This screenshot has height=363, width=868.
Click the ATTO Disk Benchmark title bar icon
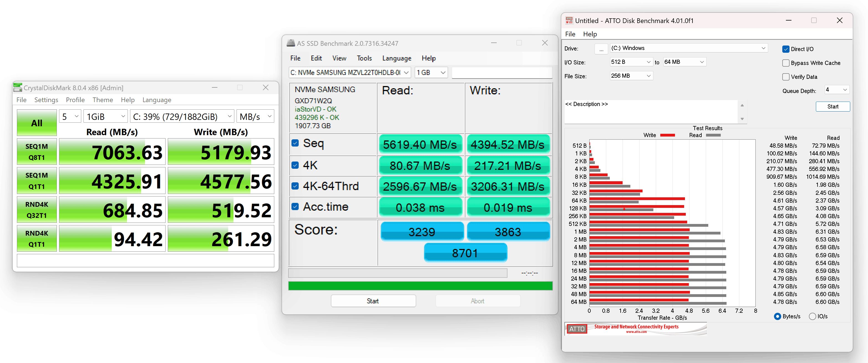[x=569, y=21]
